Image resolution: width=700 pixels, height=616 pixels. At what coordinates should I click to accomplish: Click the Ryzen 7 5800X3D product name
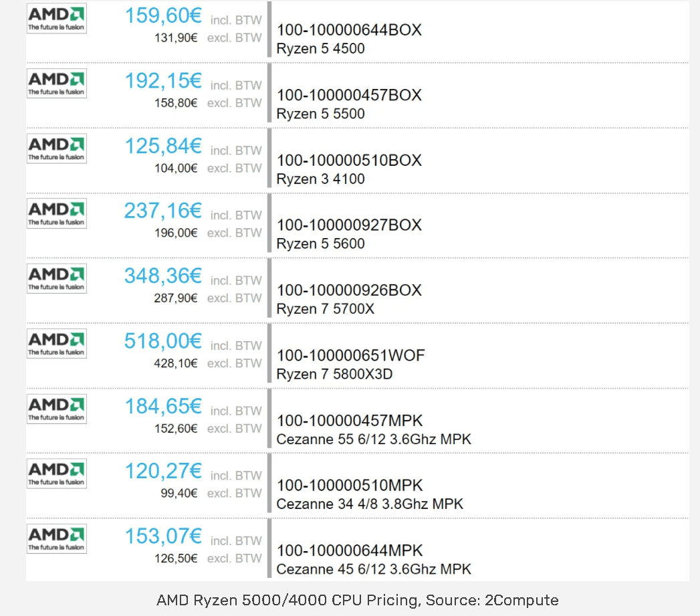pyautogui.click(x=334, y=375)
